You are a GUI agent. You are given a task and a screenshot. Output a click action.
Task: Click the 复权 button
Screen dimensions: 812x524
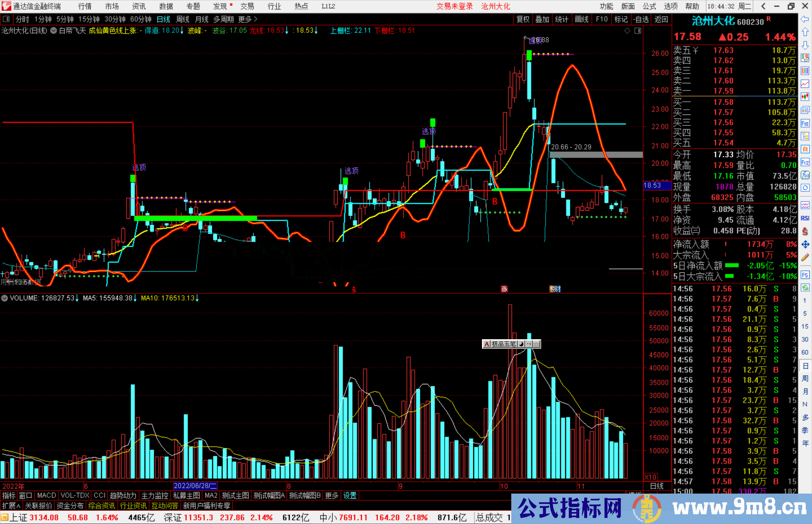coord(523,19)
